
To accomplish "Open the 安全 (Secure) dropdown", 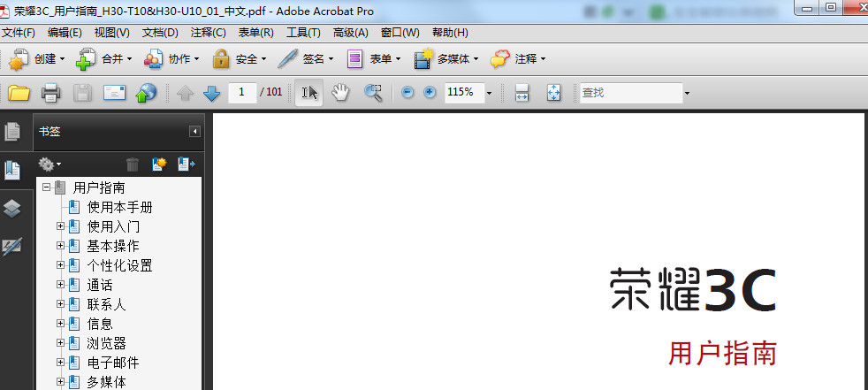I will (240, 58).
